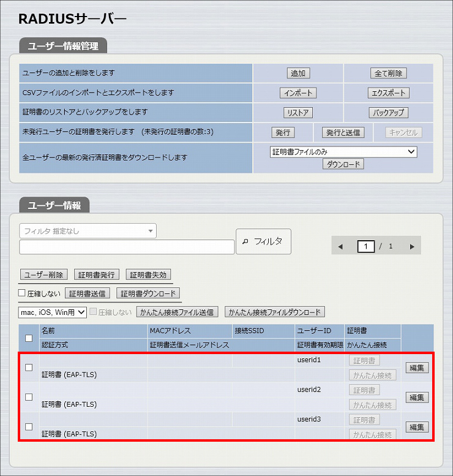
Task: Click the userid3 text cell
Action: pos(309,419)
